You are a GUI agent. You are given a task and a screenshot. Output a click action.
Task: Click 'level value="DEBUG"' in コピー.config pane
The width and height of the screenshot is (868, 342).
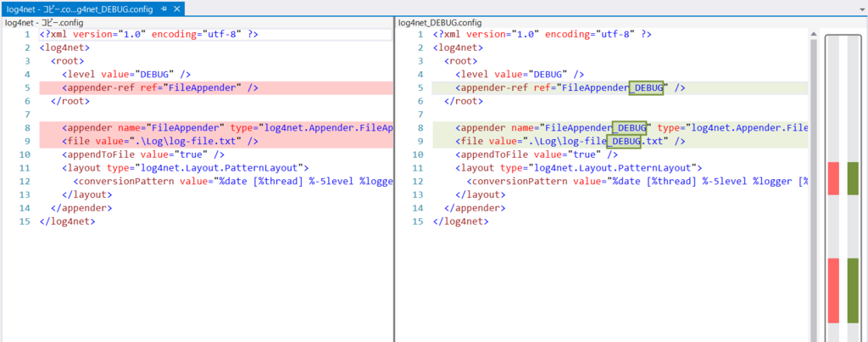click(x=127, y=75)
